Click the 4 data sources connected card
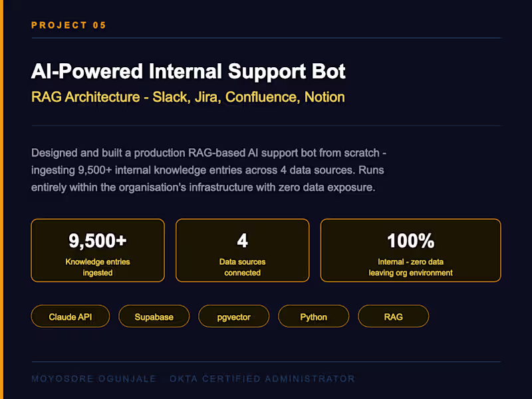Screen dimensions: 532x399 (242, 251)
